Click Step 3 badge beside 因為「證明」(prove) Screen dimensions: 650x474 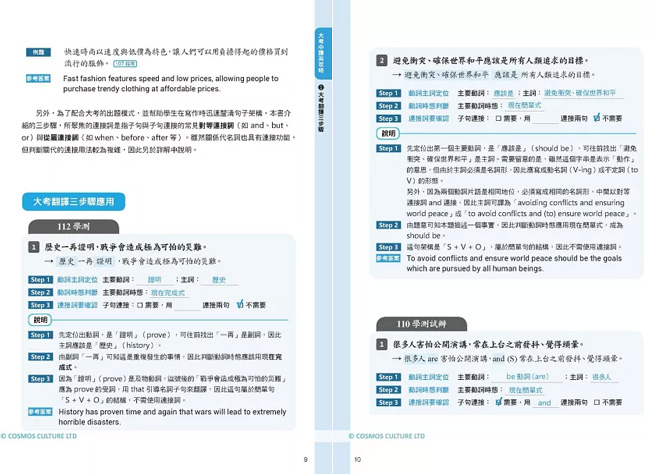(x=40, y=379)
